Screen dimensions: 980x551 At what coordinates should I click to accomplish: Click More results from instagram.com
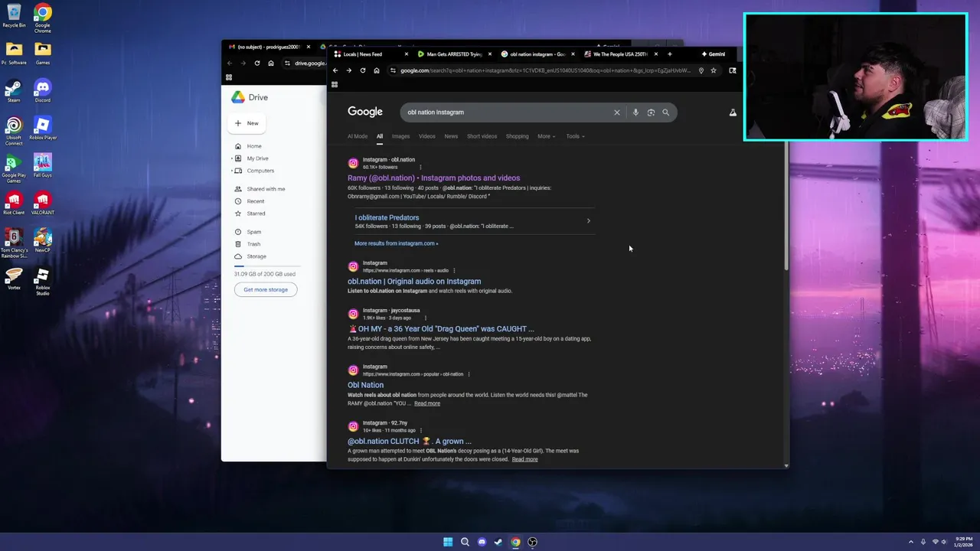tap(396, 243)
